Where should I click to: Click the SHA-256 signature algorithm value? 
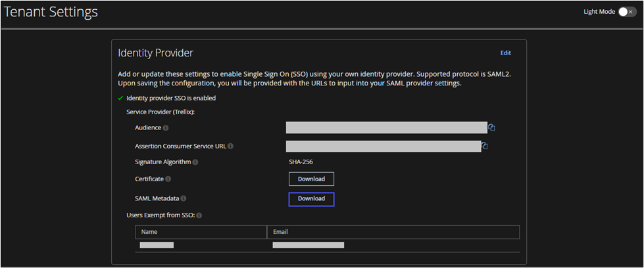[299, 162]
